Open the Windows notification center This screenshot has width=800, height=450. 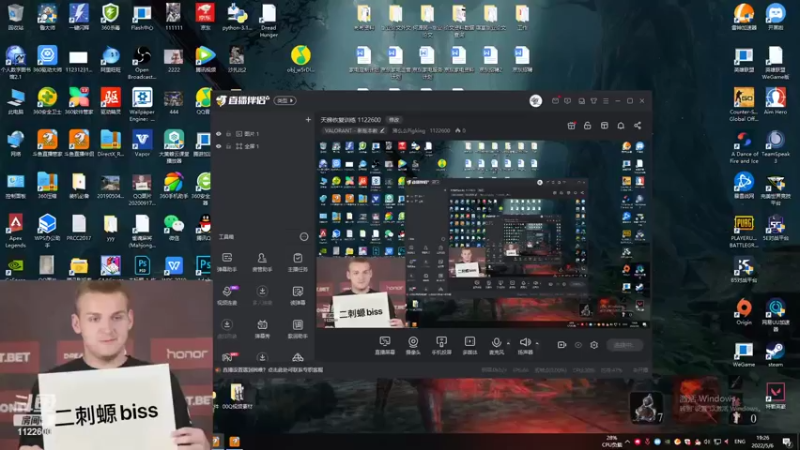point(787,442)
